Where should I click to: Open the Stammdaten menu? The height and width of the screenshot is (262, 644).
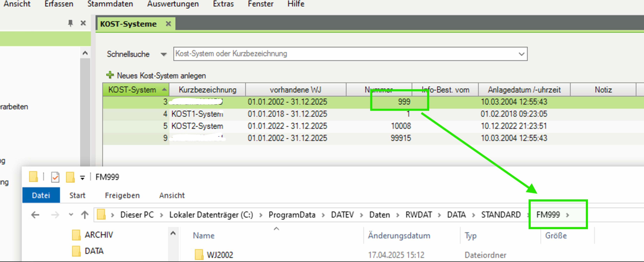click(x=110, y=4)
